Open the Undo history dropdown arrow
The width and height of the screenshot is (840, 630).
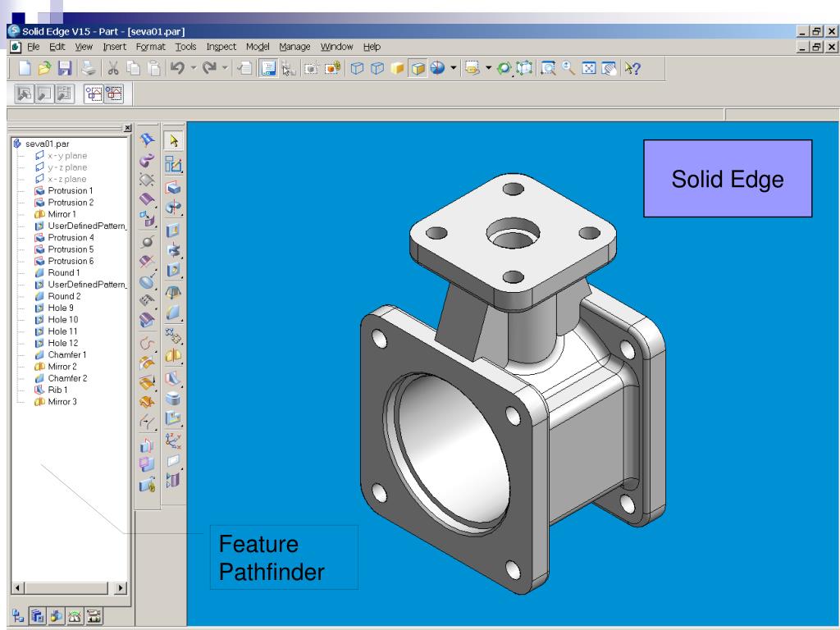194,68
